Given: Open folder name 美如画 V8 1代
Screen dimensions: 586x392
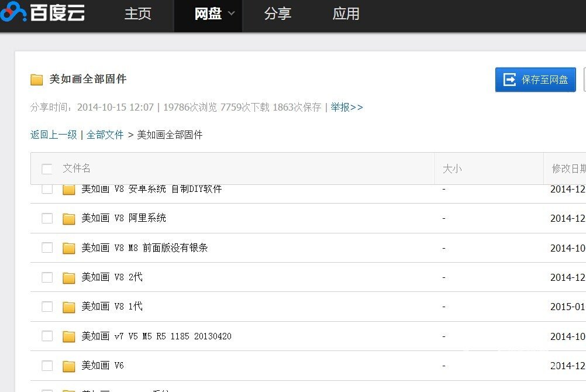Looking at the screenshot, I should coord(112,307).
